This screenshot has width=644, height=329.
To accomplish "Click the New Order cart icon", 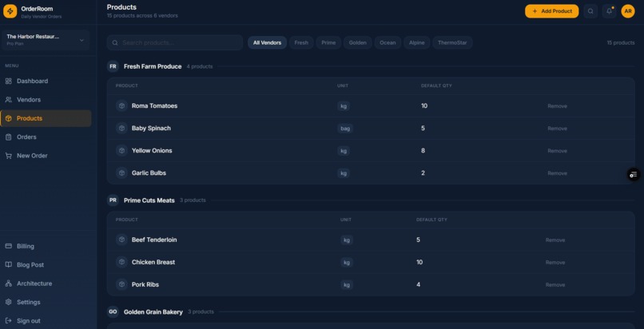I will pyautogui.click(x=8, y=156).
